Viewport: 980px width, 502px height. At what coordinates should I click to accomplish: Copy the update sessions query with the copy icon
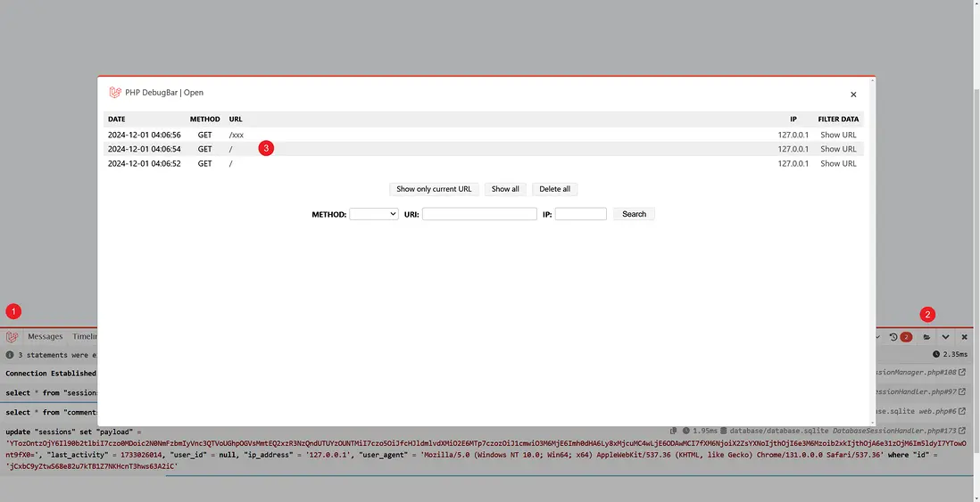(673, 431)
